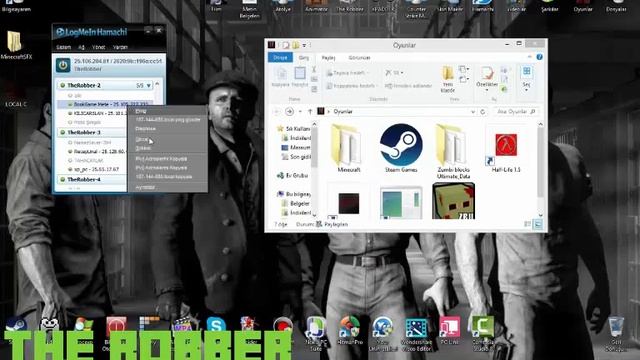Open the Sistem menu in Hamachi

pos(63,47)
